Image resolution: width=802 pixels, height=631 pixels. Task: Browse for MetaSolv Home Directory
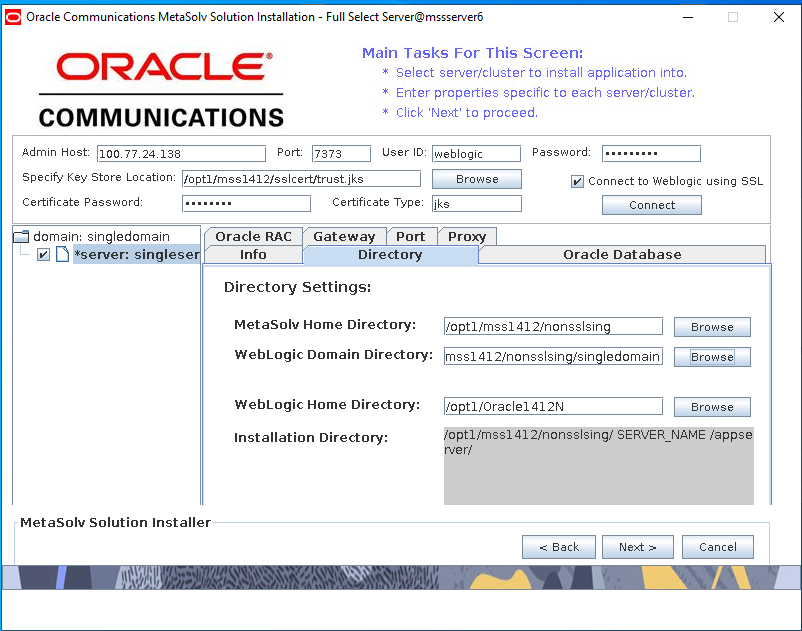[712, 327]
